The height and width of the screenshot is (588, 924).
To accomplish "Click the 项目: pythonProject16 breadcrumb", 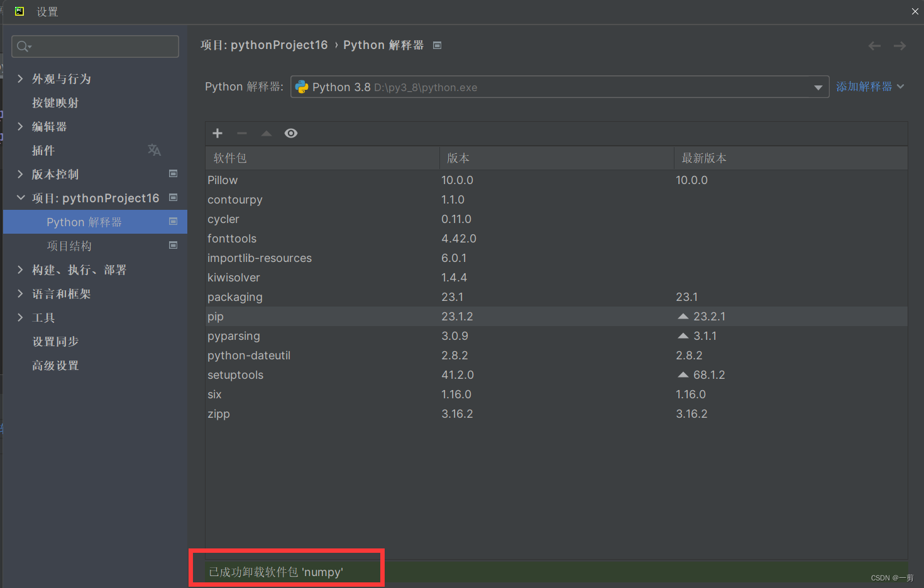I will [264, 45].
